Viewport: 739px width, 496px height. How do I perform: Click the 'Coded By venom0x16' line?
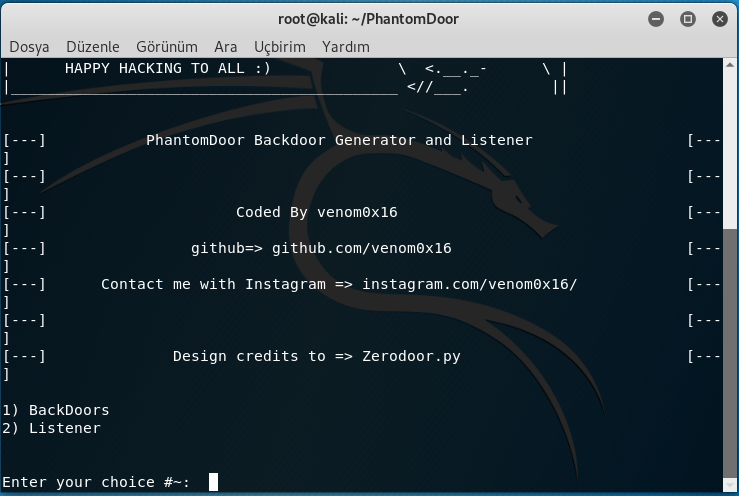pyautogui.click(x=317, y=212)
